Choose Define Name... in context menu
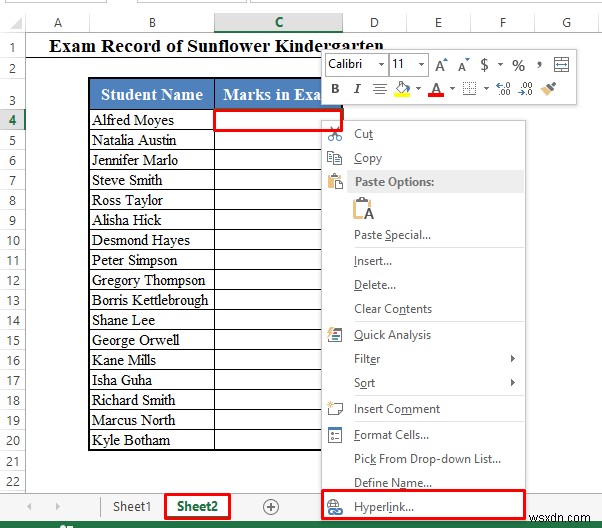The image size is (602, 528). (x=423, y=483)
